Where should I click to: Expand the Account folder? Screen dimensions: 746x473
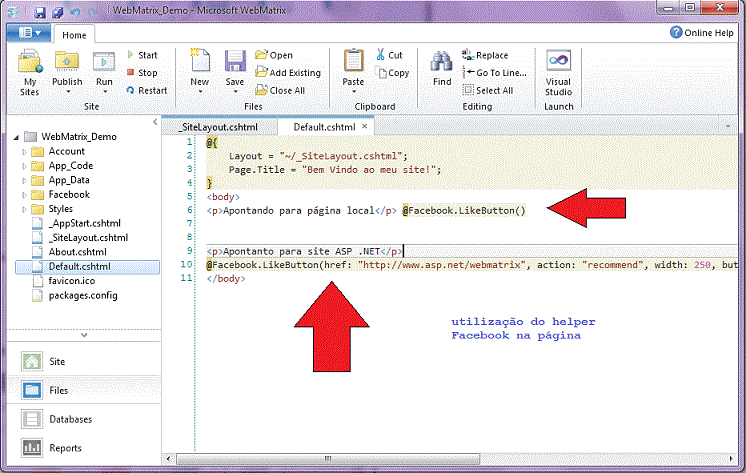tap(24, 152)
